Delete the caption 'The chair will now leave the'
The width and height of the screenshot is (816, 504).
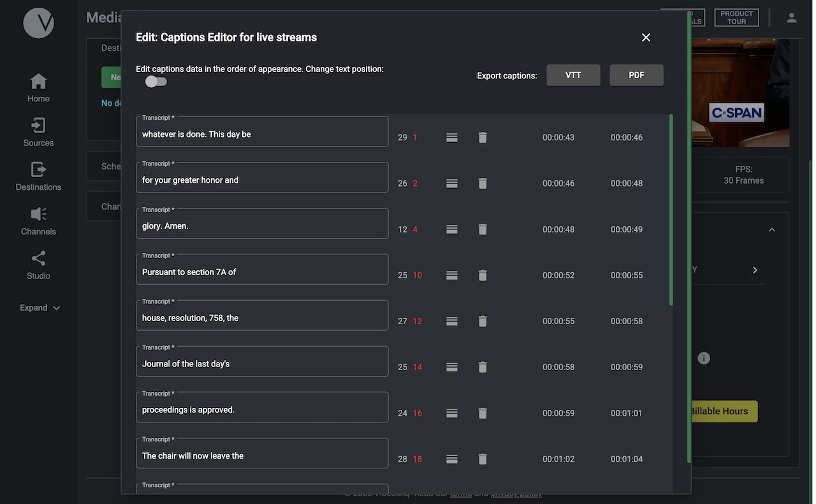pyautogui.click(x=482, y=458)
